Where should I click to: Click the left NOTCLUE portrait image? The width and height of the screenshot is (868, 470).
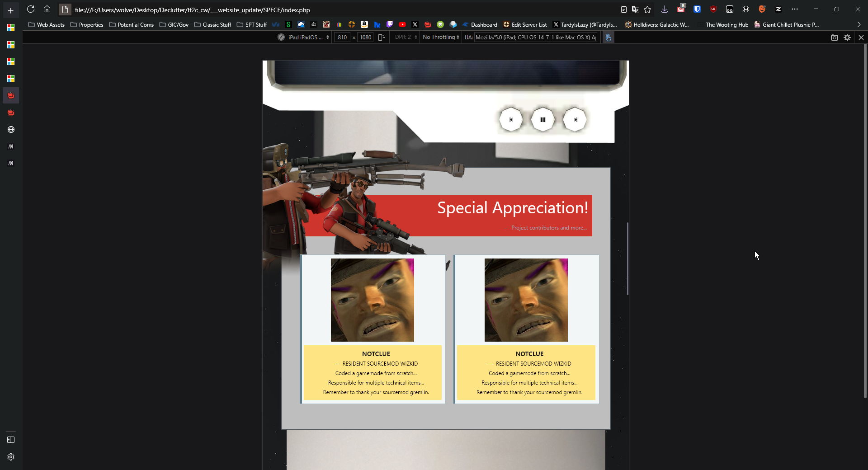[373, 300]
